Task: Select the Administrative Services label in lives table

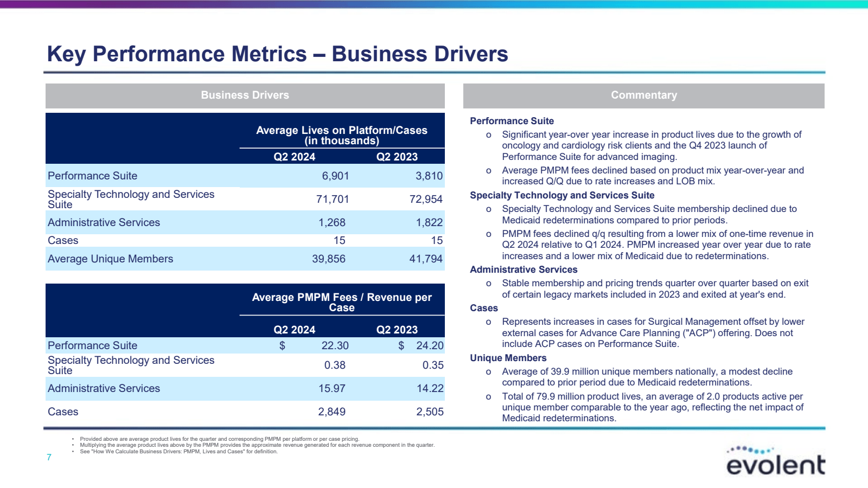Action: coord(104,222)
